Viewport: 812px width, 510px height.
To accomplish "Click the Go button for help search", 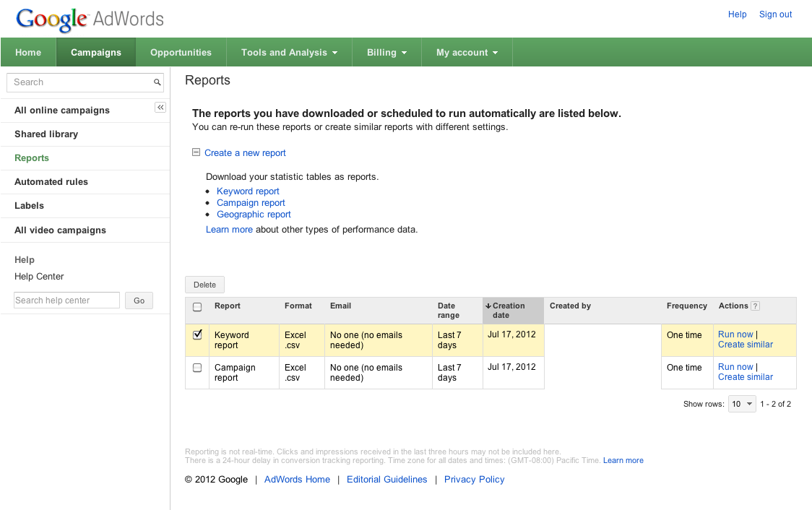I will tap(139, 301).
